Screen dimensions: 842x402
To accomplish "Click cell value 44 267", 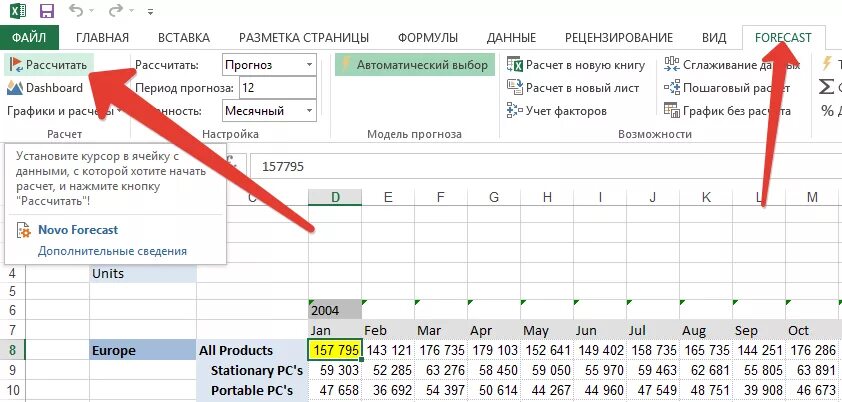I will point(547,391).
